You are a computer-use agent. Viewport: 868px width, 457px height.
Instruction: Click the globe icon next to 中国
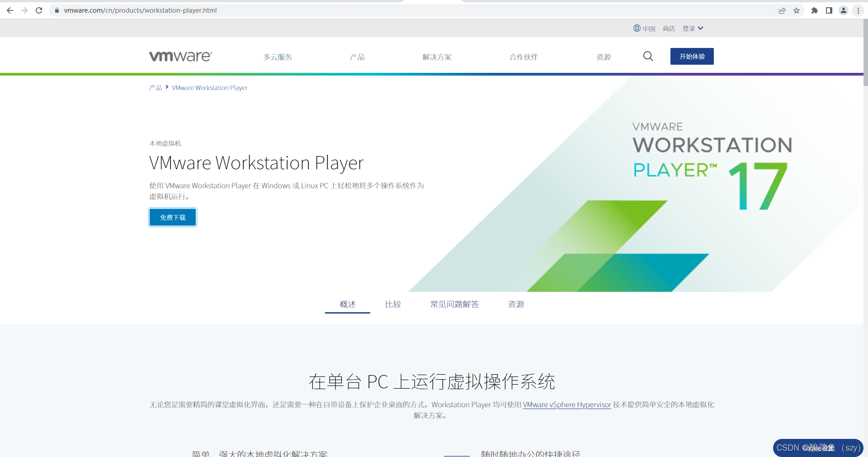pyautogui.click(x=637, y=28)
